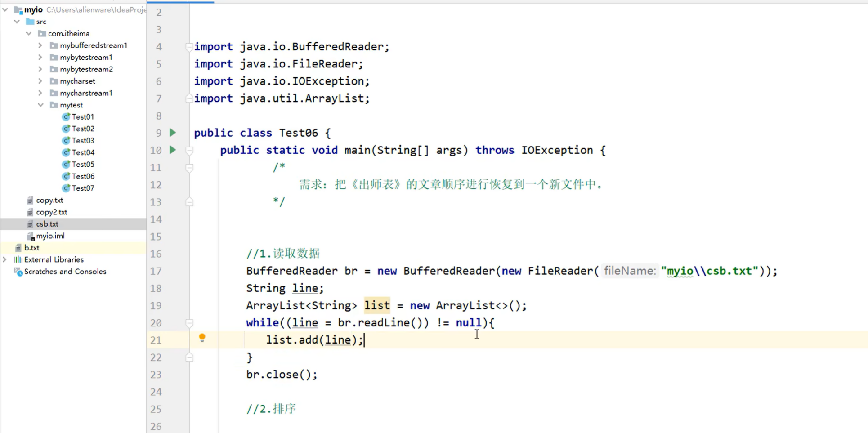
Task: Click run icon beside main method line
Action: (173, 150)
